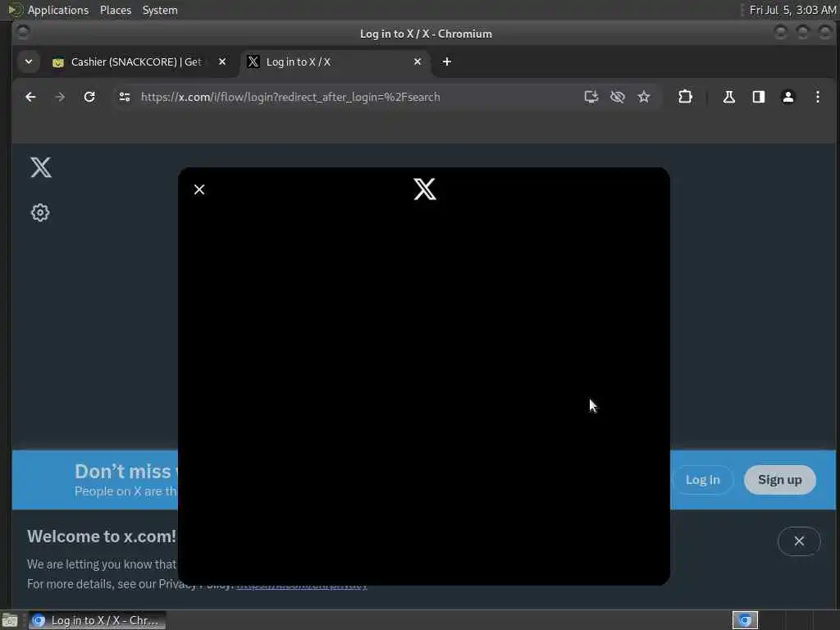The height and width of the screenshot is (630, 840).
Task: Open the Applications menu
Action: pyautogui.click(x=58, y=10)
